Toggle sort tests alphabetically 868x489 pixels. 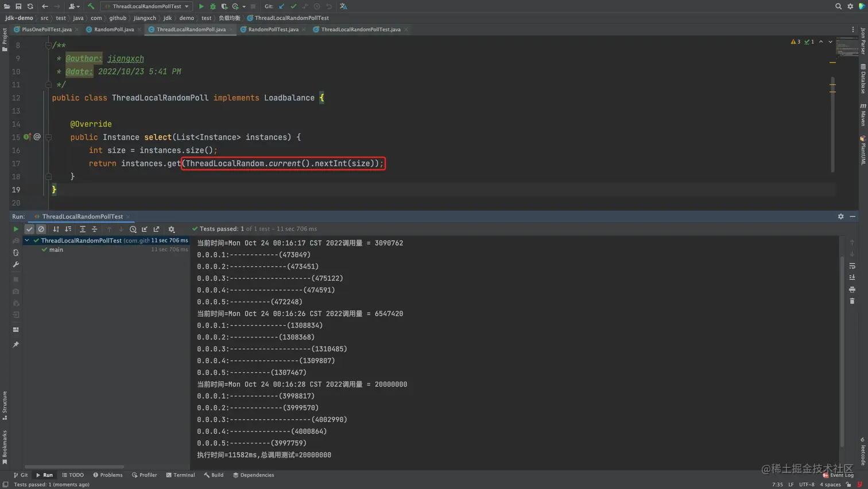(56, 229)
